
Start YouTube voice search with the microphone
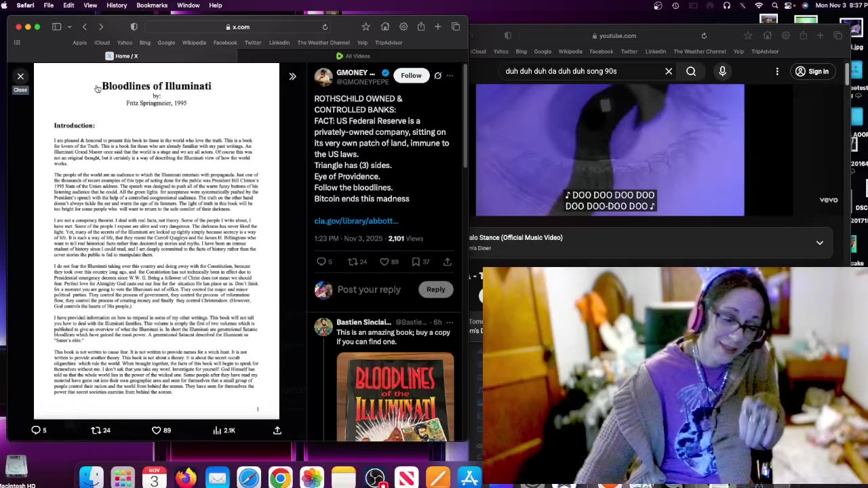click(722, 71)
